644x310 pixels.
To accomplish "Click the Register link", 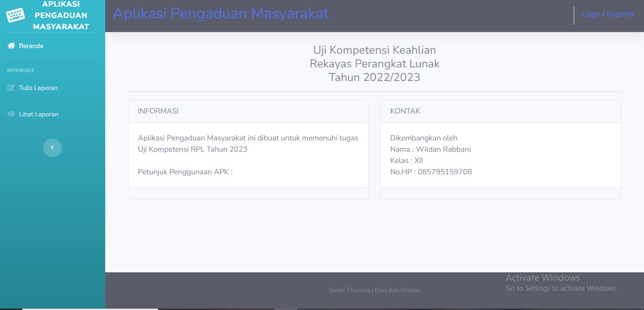I will (x=620, y=14).
